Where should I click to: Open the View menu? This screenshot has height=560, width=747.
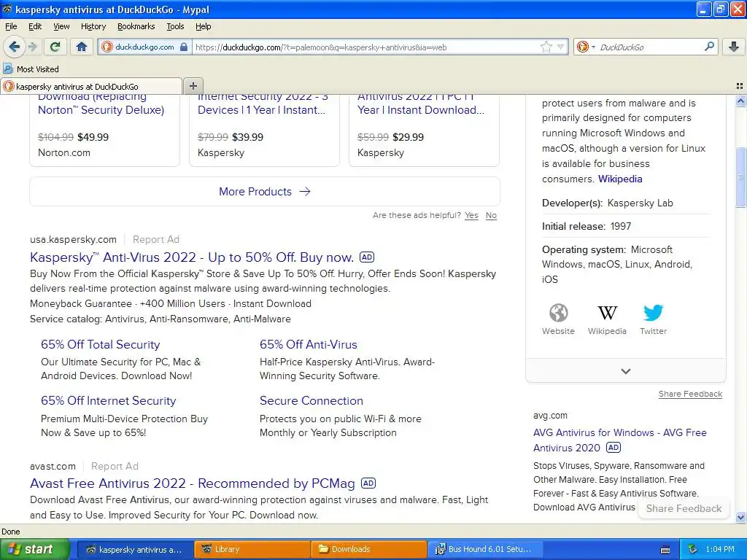61,26
